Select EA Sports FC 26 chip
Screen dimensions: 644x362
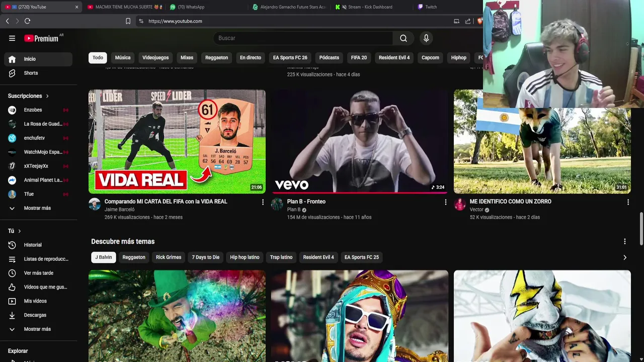point(290,58)
